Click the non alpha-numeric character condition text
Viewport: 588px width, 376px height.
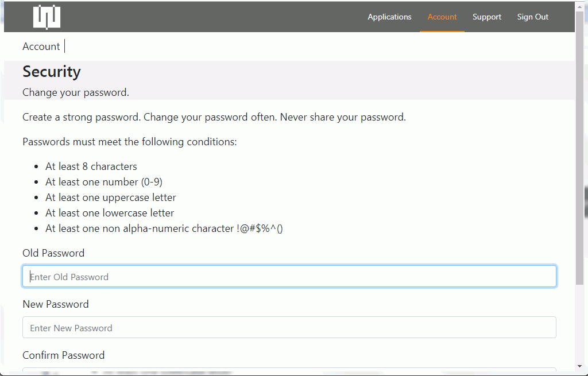click(164, 228)
